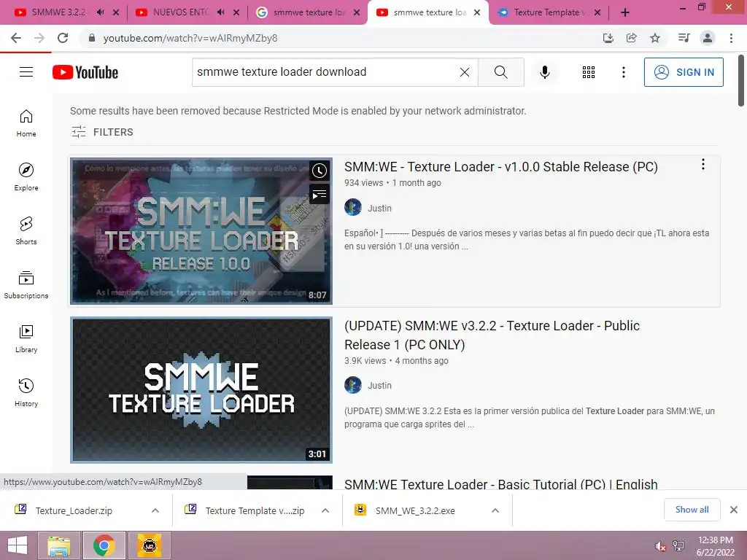Open a new browser tab
Image resolution: width=747 pixels, height=560 pixels.
(625, 13)
